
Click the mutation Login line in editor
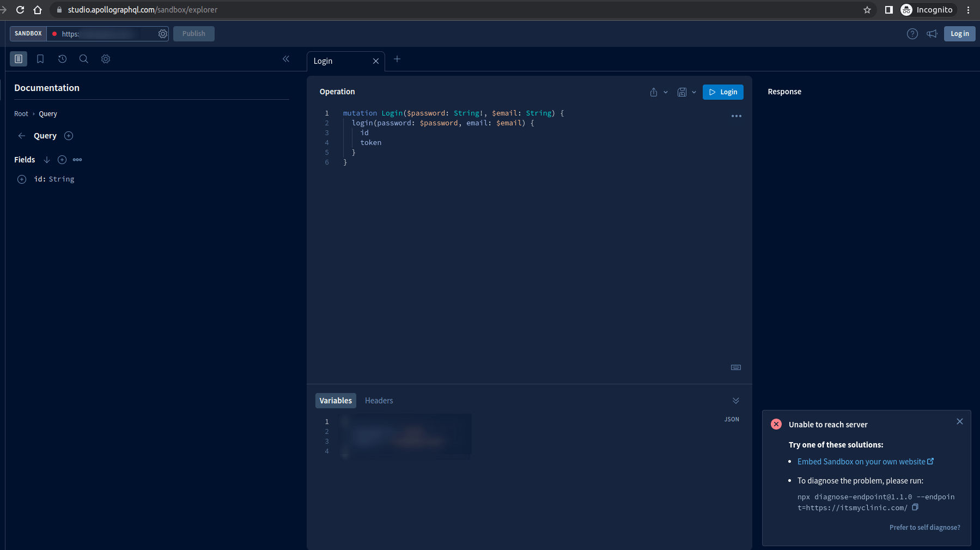(x=453, y=113)
